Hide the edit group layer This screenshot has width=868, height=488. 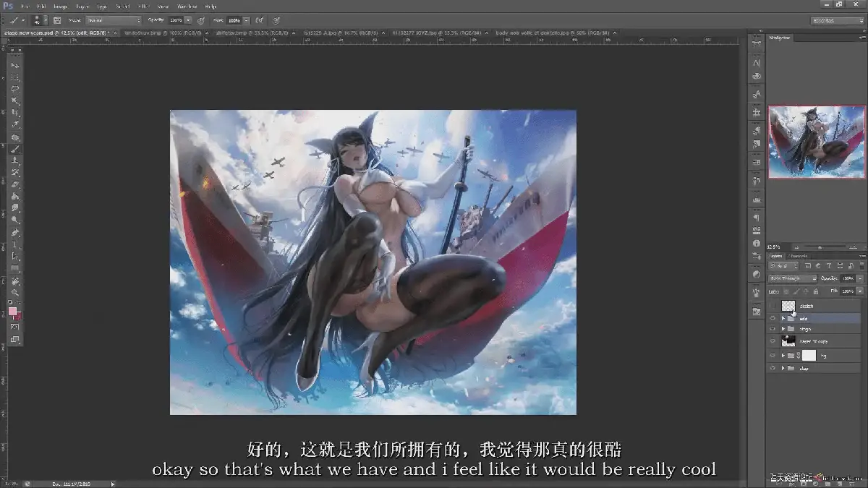pos(773,318)
